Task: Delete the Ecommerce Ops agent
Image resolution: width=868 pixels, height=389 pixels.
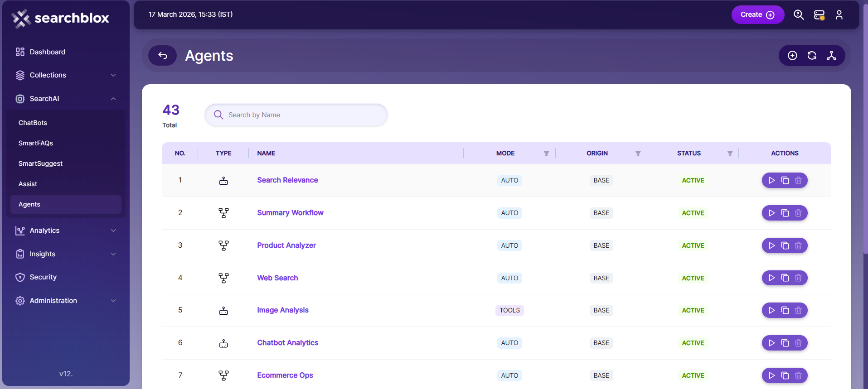Action: [798, 375]
